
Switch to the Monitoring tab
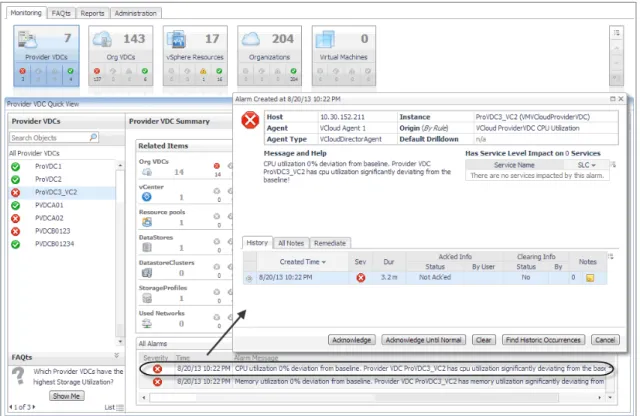[26, 13]
